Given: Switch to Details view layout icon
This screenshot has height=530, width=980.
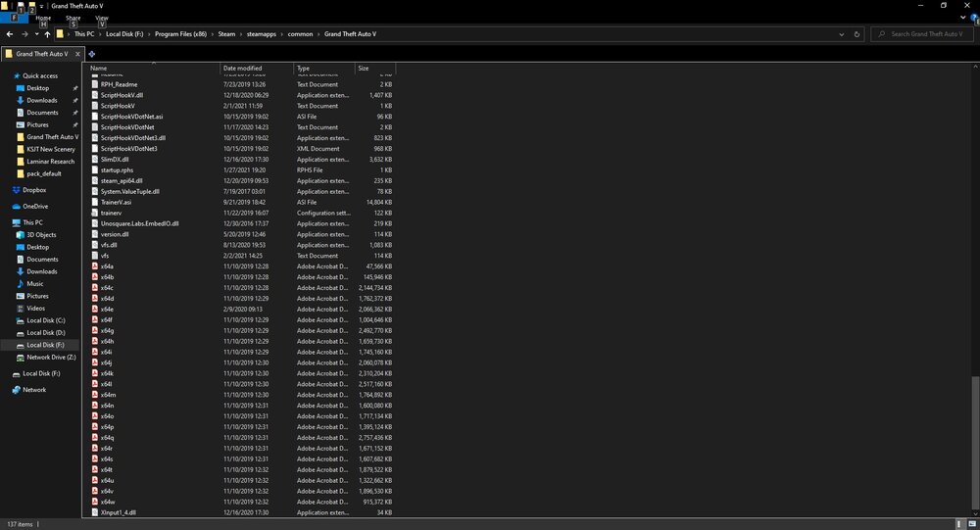Looking at the screenshot, I should pyautogui.click(x=959, y=524).
